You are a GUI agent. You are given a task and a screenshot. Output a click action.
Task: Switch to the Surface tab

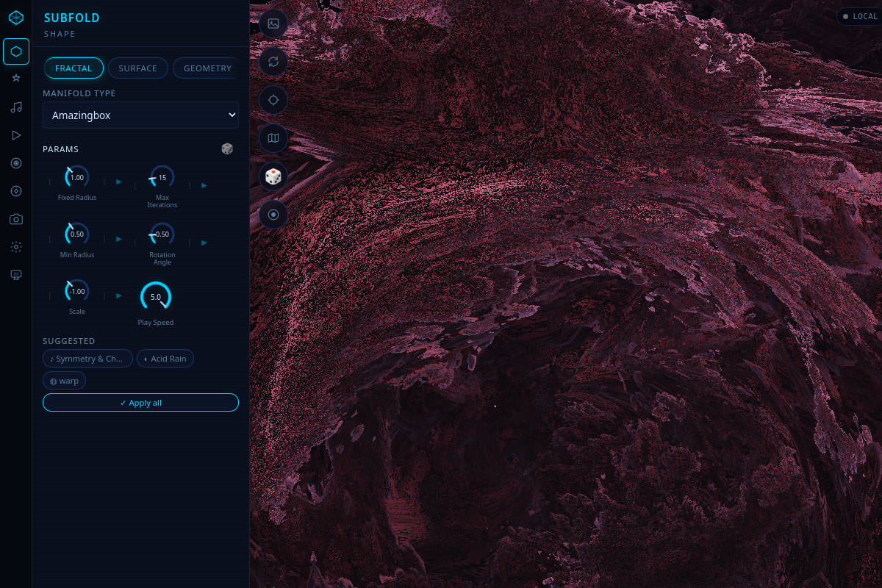click(138, 68)
